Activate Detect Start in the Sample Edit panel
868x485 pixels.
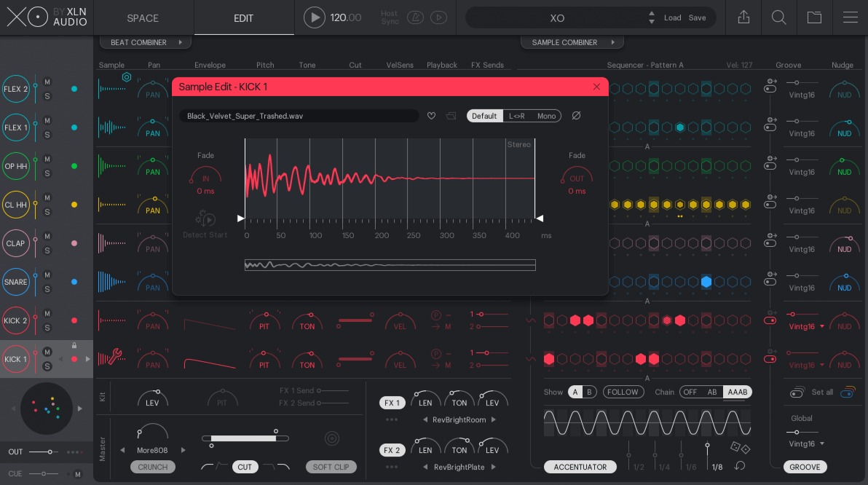[x=205, y=218]
